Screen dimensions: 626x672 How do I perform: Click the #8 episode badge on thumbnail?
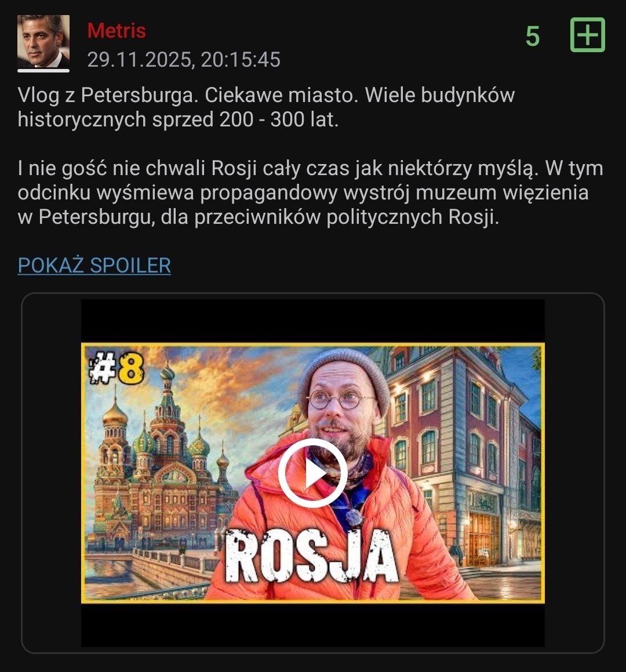point(117,368)
